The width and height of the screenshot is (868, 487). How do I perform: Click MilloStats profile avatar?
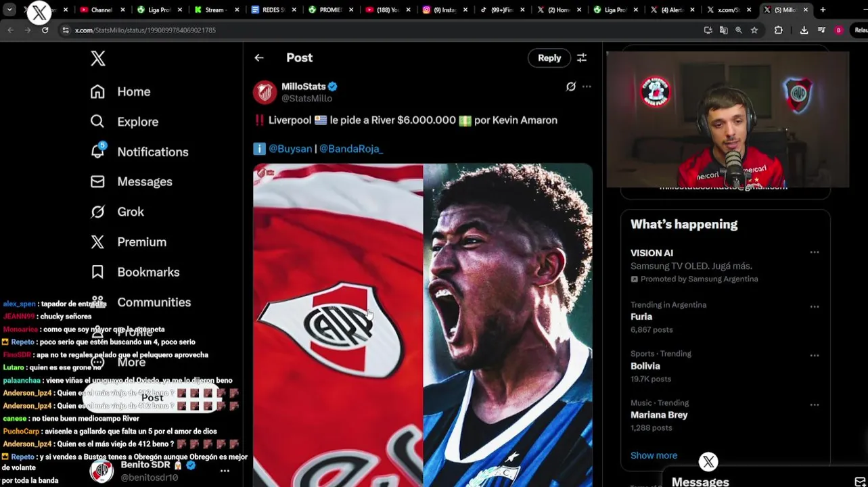click(265, 93)
